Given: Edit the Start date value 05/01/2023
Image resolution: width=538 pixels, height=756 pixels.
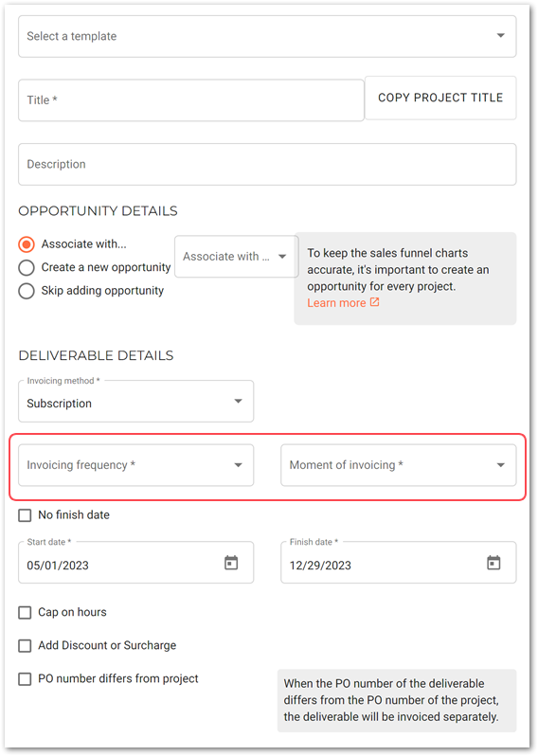Looking at the screenshot, I should [x=58, y=565].
